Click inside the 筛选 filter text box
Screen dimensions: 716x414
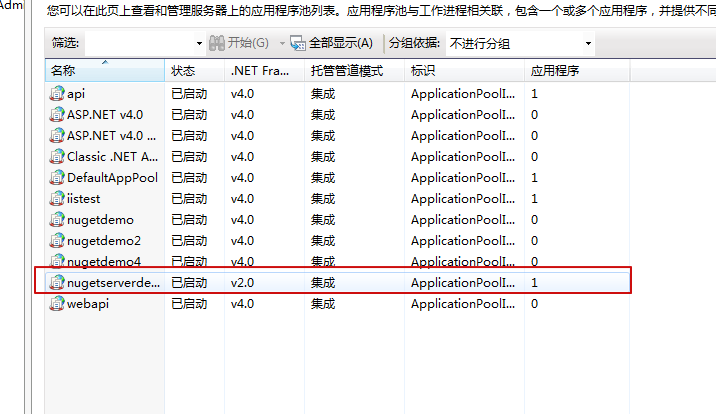click(140, 43)
